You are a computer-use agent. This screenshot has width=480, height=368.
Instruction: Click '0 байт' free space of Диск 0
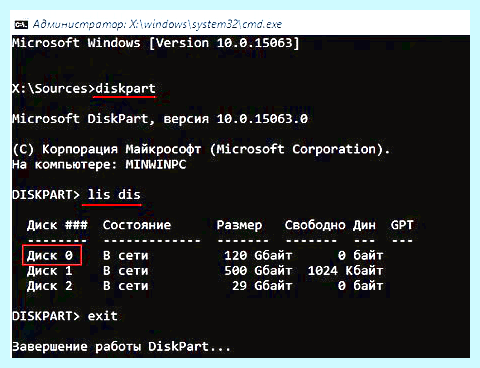pyautogui.click(x=360, y=256)
